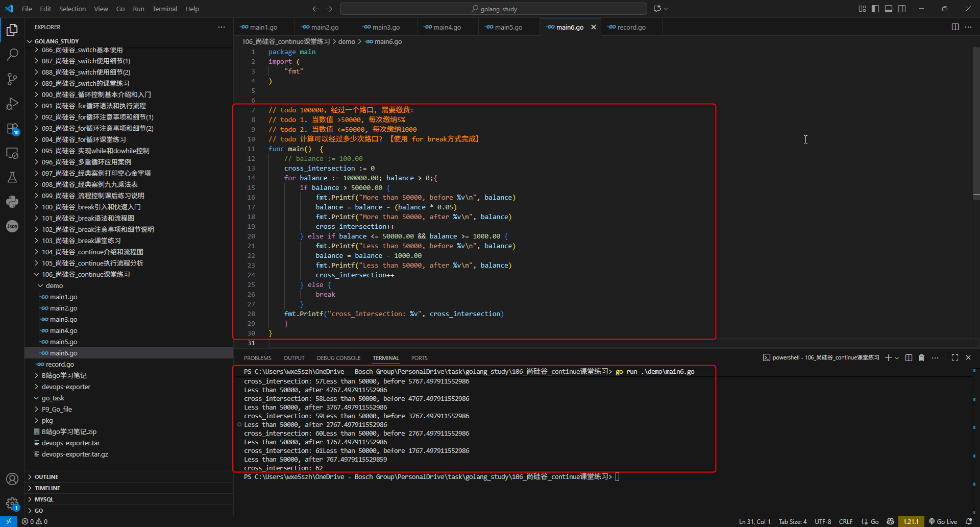Open notifications bell in status bar

(x=969, y=521)
